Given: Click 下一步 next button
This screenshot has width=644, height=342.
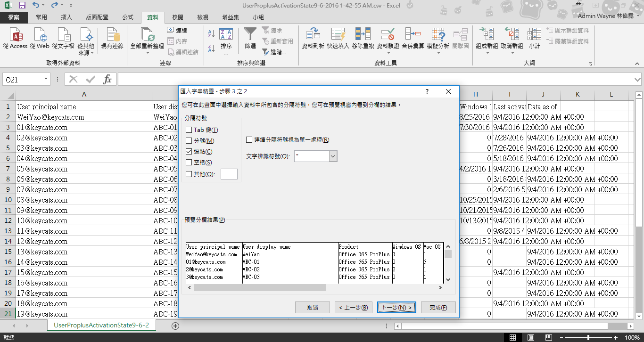Looking at the screenshot, I should click(x=396, y=308).
